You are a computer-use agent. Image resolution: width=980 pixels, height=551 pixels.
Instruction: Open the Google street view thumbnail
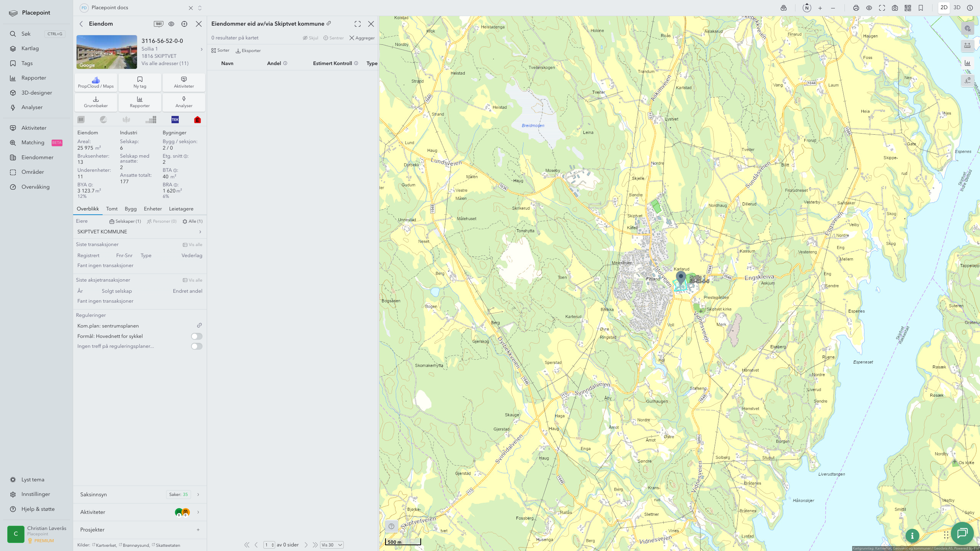[x=107, y=52]
